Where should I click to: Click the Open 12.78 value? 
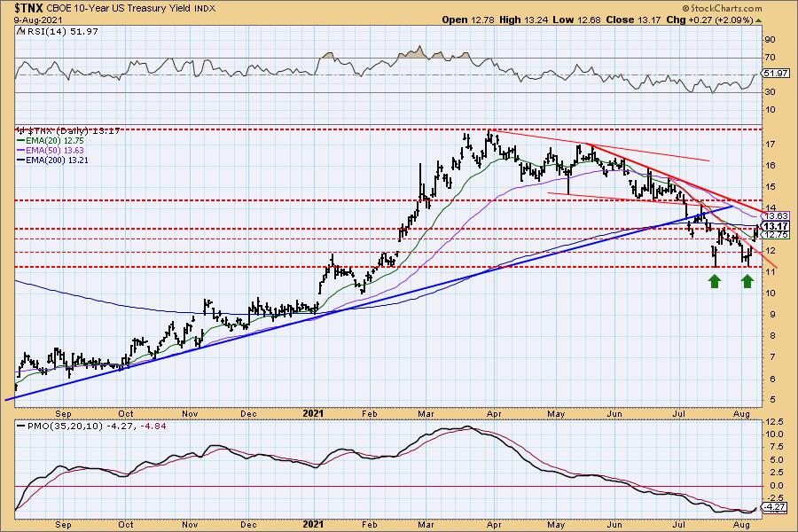pos(467,20)
